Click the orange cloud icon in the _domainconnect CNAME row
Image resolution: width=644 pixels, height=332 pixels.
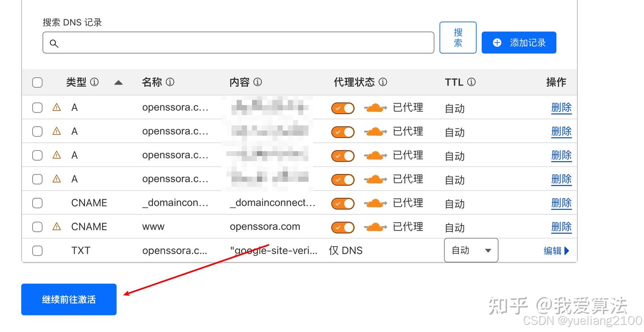pos(375,203)
